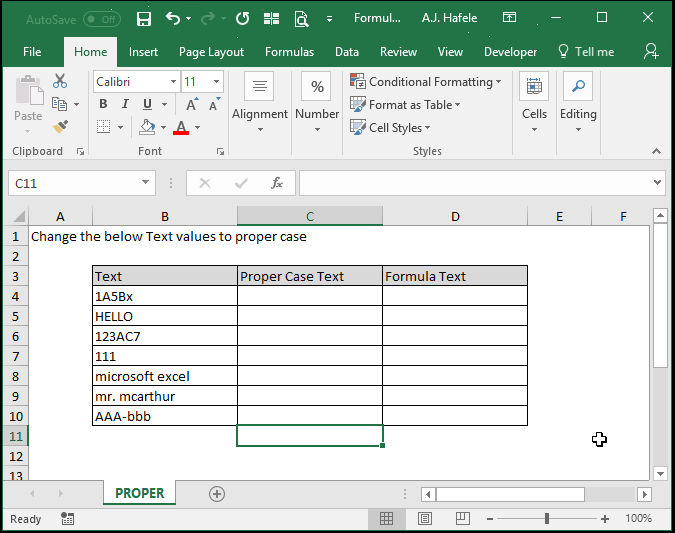Add a new sheet with the plus icon

217,494
